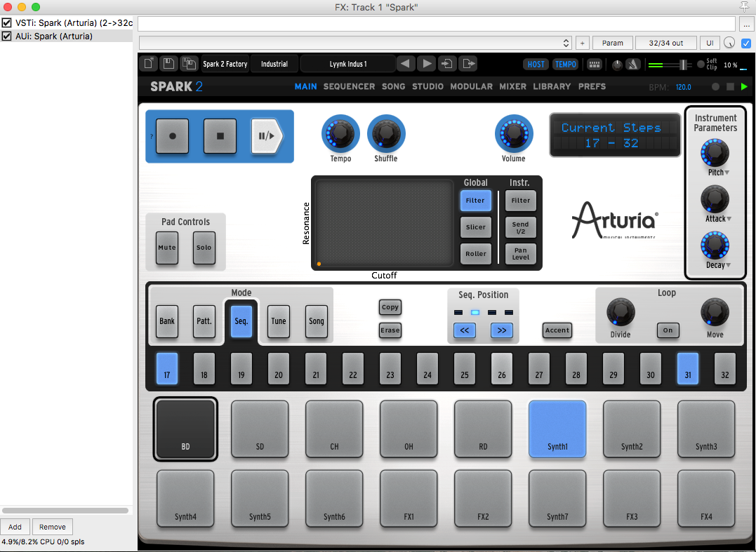Click the Erase button
Screen dimensions: 756x552
click(390, 330)
